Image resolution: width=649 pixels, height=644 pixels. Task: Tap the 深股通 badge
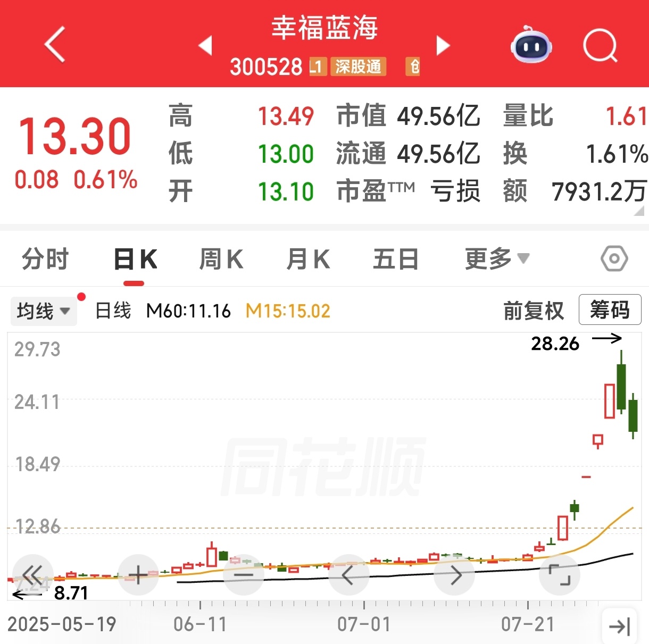(359, 67)
